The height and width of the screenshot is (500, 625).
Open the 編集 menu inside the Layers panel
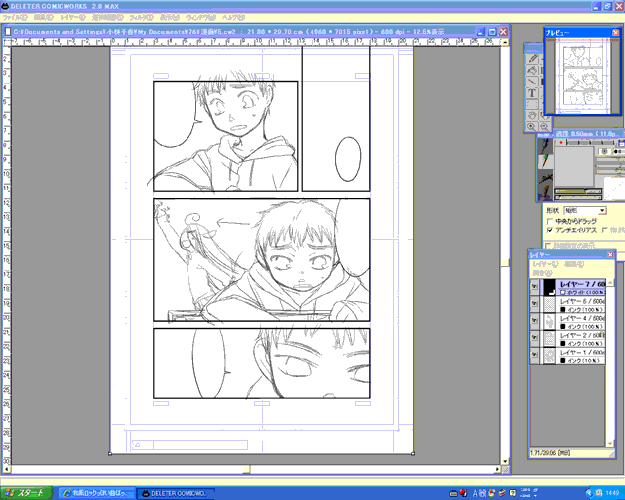(x=574, y=264)
